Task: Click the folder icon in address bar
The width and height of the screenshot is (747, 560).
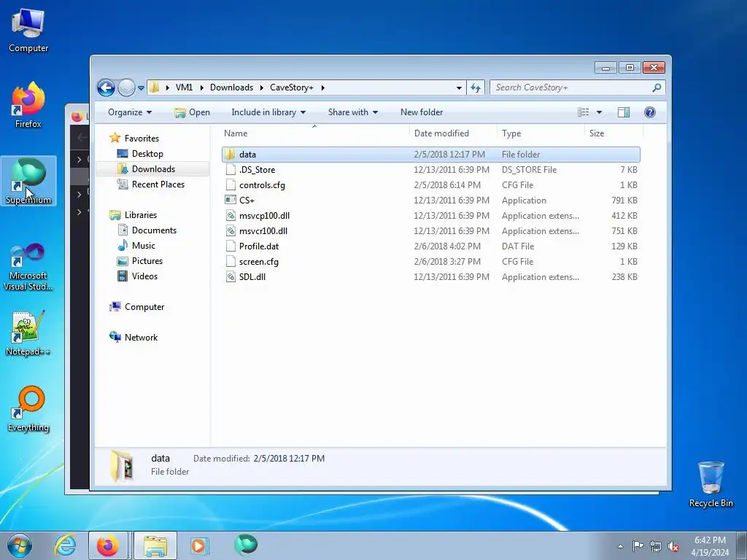Action: 154,87
